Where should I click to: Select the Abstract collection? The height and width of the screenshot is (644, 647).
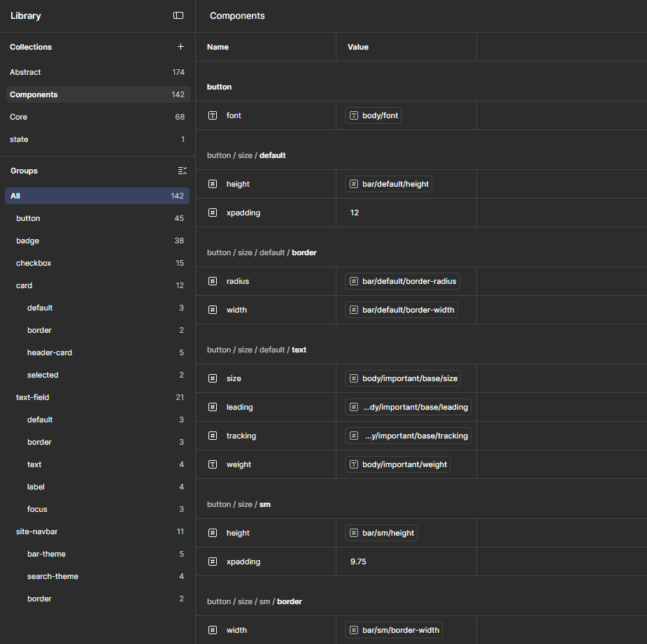coord(98,72)
